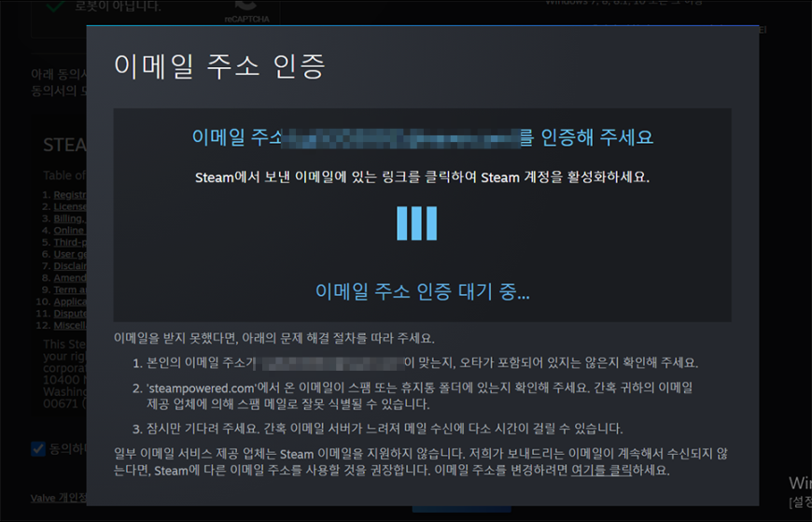812x522 pixels.
Task: Open 'User ge...' item 6 contents link
Action: tap(70, 255)
